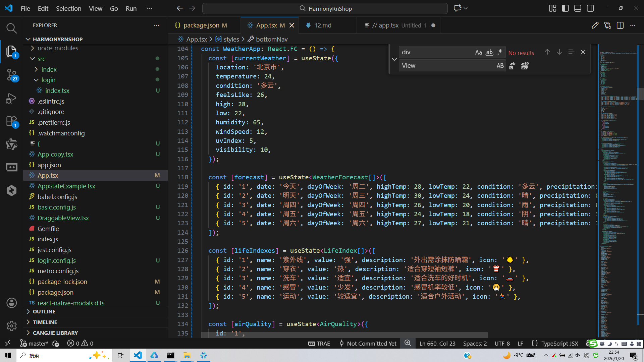The image size is (644, 362).
Task: Click the split editor right icon
Action: [x=620, y=25]
